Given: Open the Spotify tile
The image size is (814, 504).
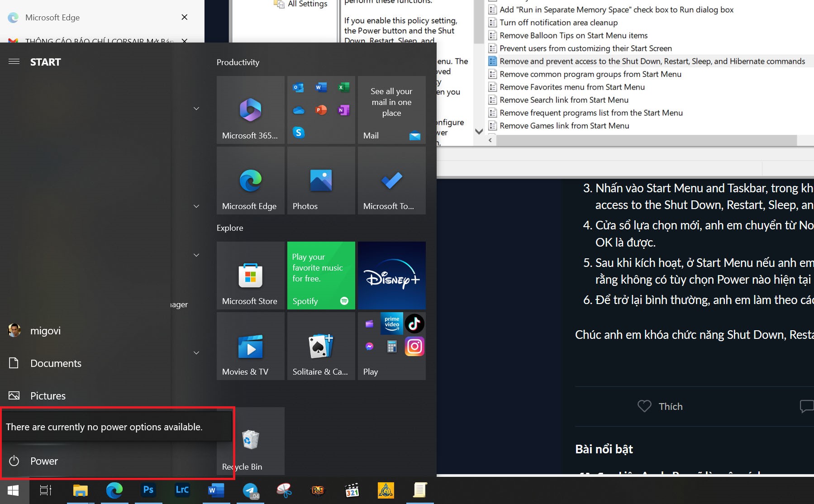Looking at the screenshot, I should click(321, 276).
